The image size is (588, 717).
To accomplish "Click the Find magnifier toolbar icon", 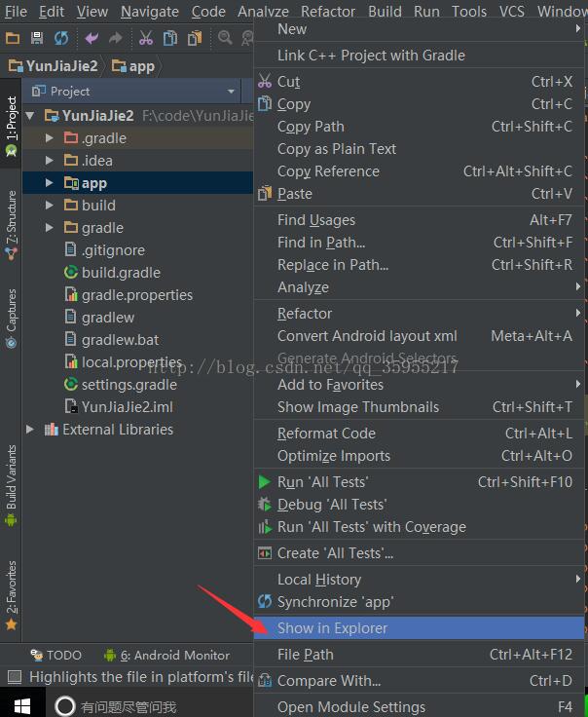I will point(225,37).
